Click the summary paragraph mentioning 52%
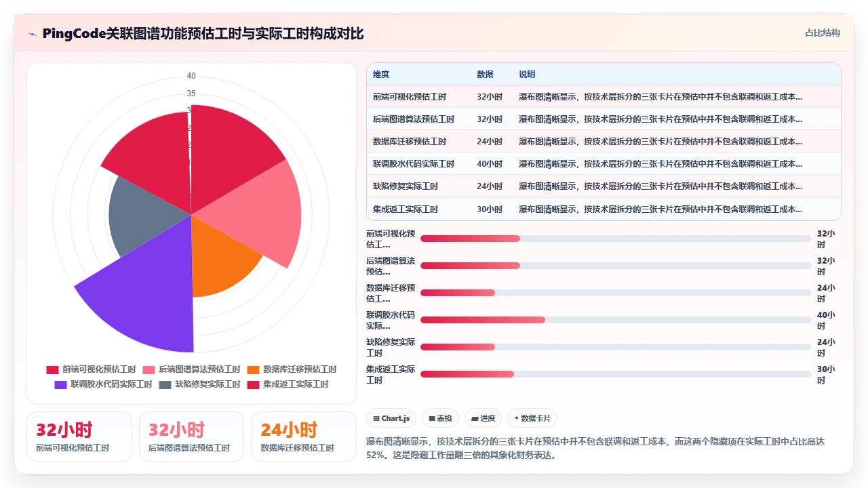Screen dimensions: 868x488 coord(595,448)
